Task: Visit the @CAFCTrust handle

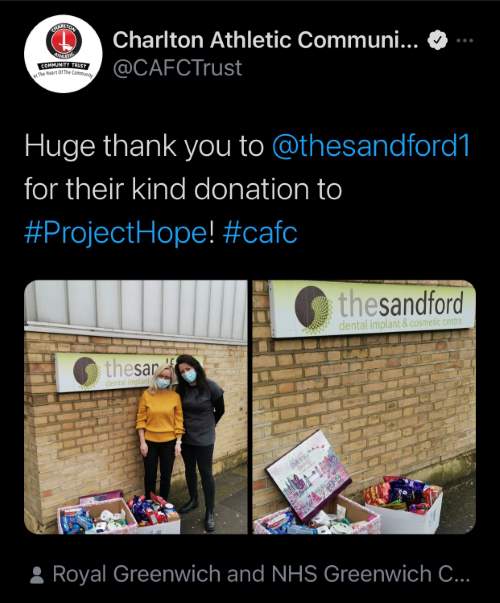Action: [177, 68]
